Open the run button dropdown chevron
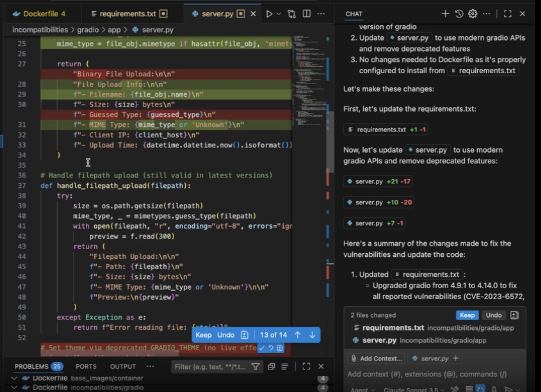The width and height of the screenshot is (541, 392). [279, 14]
